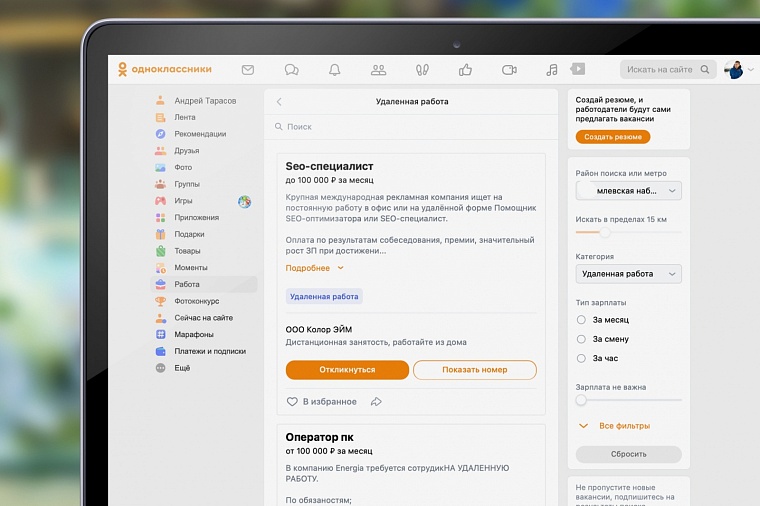Open the video camera icon in header

509,70
